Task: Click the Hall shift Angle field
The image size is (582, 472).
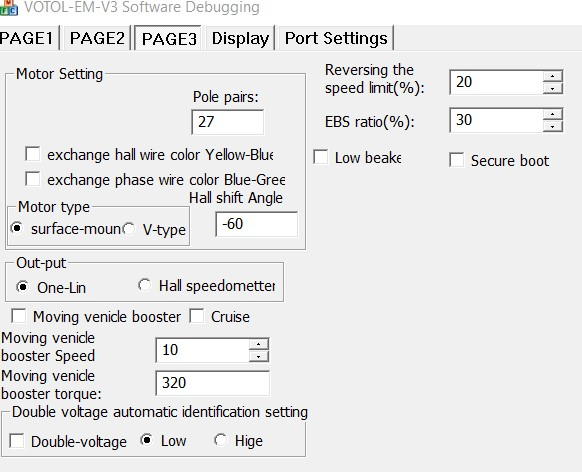Action: click(256, 224)
